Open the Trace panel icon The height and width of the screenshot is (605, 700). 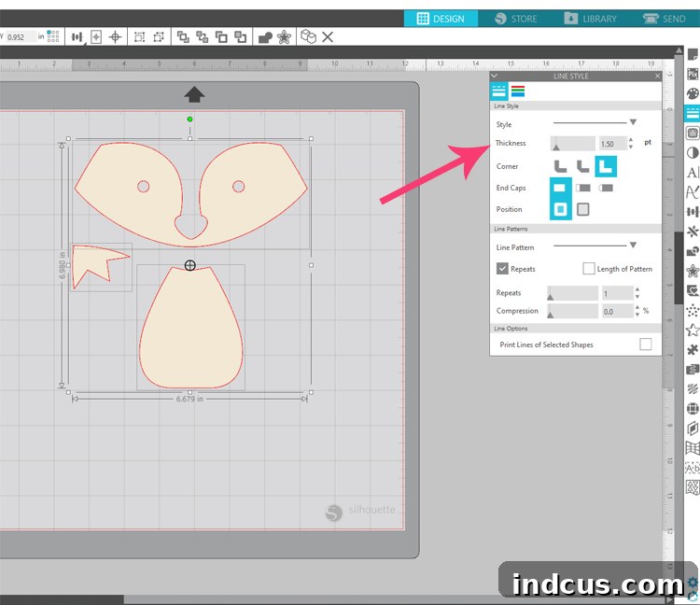(693, 134)
